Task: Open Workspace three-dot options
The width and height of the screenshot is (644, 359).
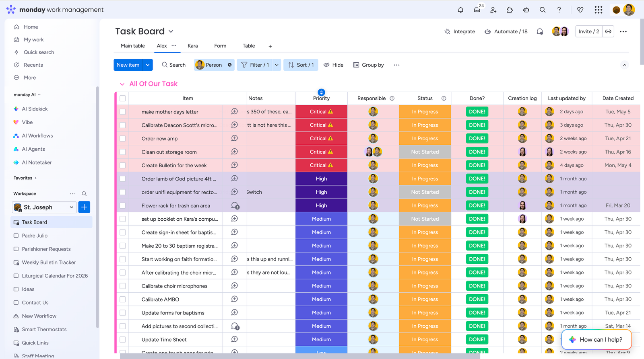Action: click(x=72, y=194)
